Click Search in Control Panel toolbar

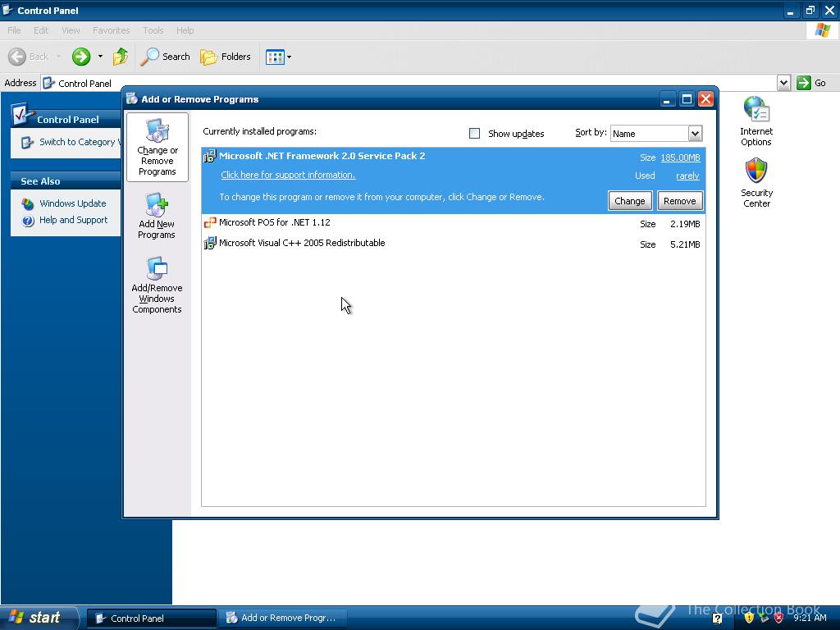coord(165,57)
